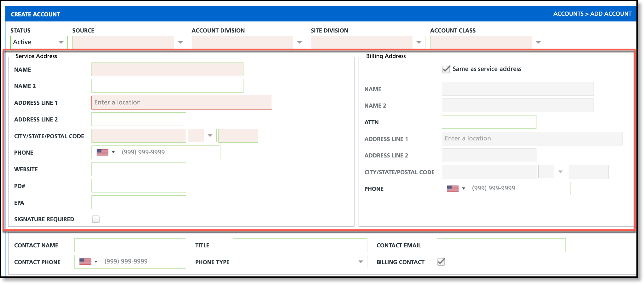The height and width of the screenshot is (284, 644).
Task: Open the Status dropdown showing Active
Action: tap(39, 42)
